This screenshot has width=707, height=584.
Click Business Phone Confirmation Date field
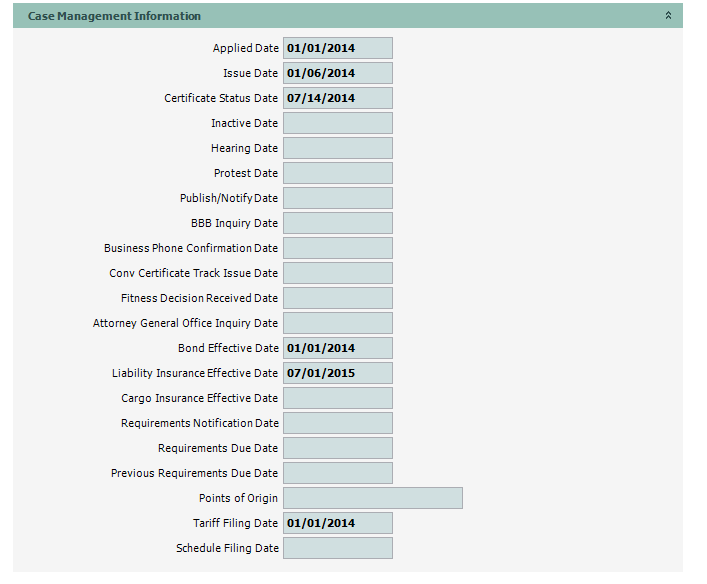(x=337, y=248)
